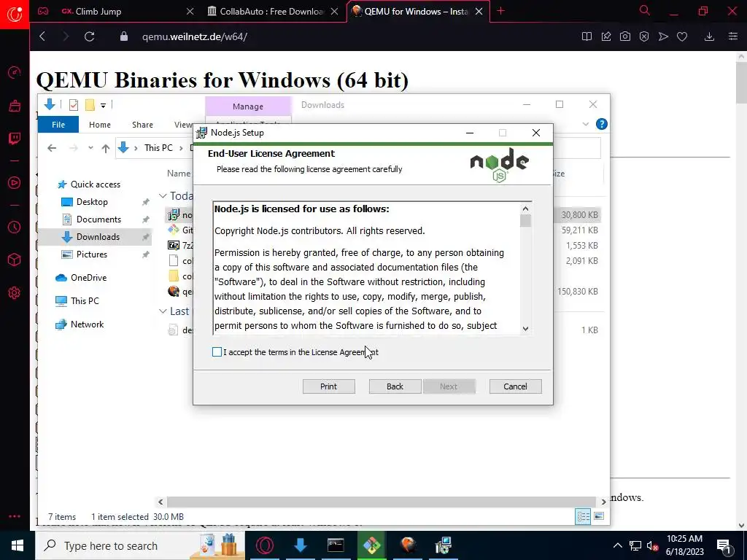Image resolution: width=747 pixels, height=560 pixels.
Task: Select Desktop in Quick access
Action: pyautogui.click(x=92, y=202)
